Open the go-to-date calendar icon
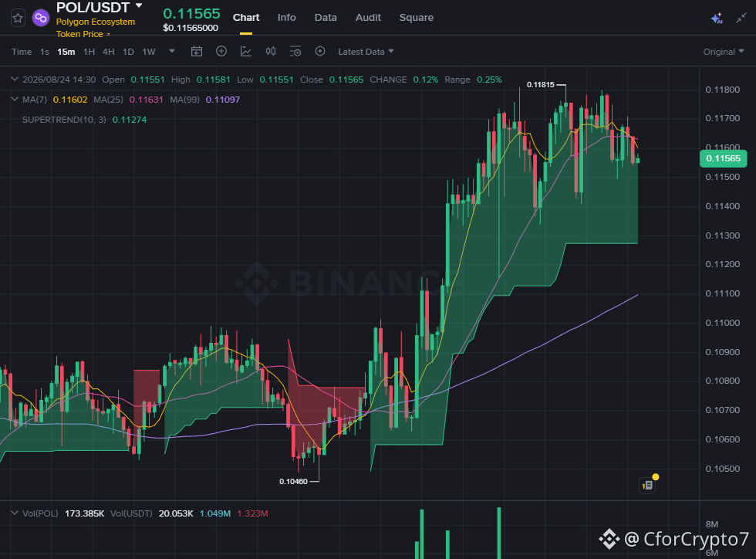Screen dimensions: 756x559 point(196,51)
